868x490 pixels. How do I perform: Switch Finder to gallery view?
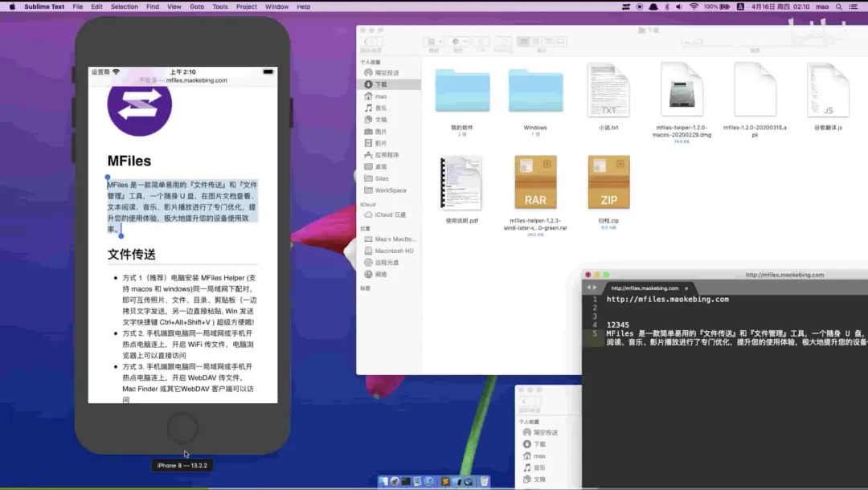tap(560, 42)
